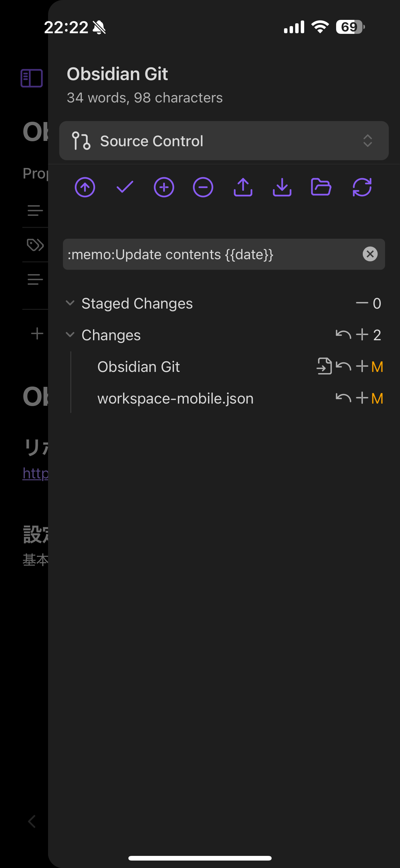Tap the pull download icon
The image size is (400, 868).
point(282,187)
